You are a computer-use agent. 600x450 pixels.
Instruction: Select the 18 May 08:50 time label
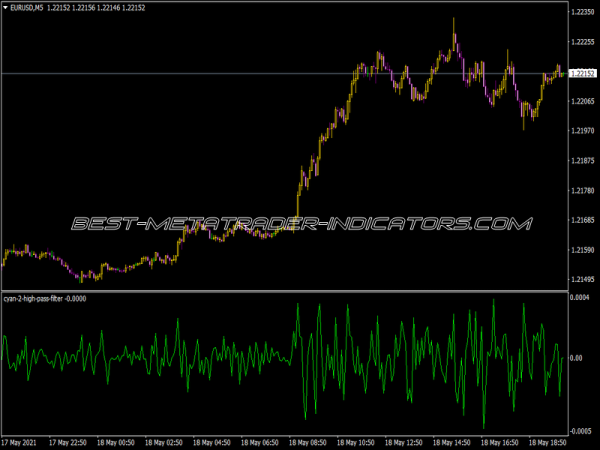tap(309, 441)
